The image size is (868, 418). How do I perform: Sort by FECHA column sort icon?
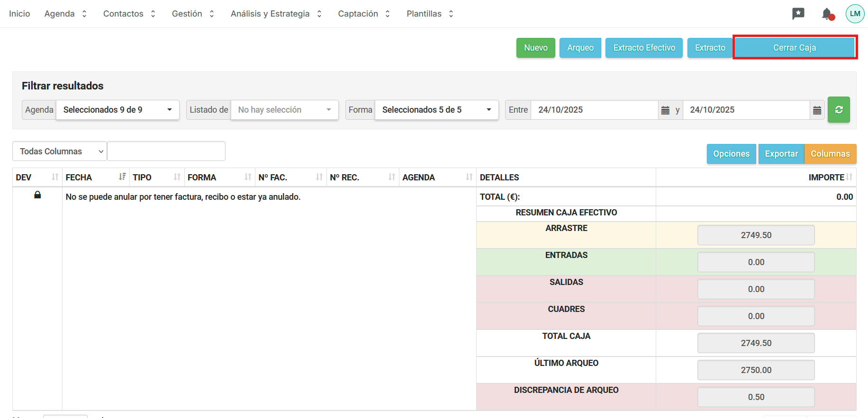tap(122, 177)
